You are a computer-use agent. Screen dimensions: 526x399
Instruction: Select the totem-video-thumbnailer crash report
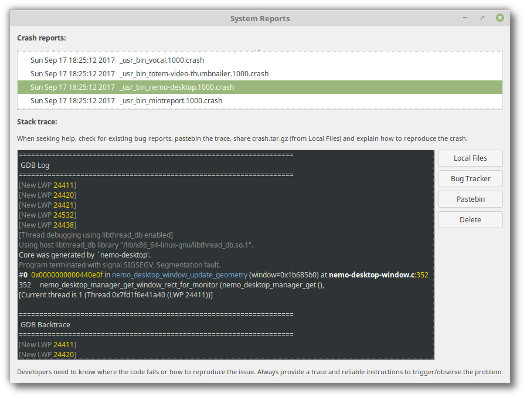pos(260,73)
